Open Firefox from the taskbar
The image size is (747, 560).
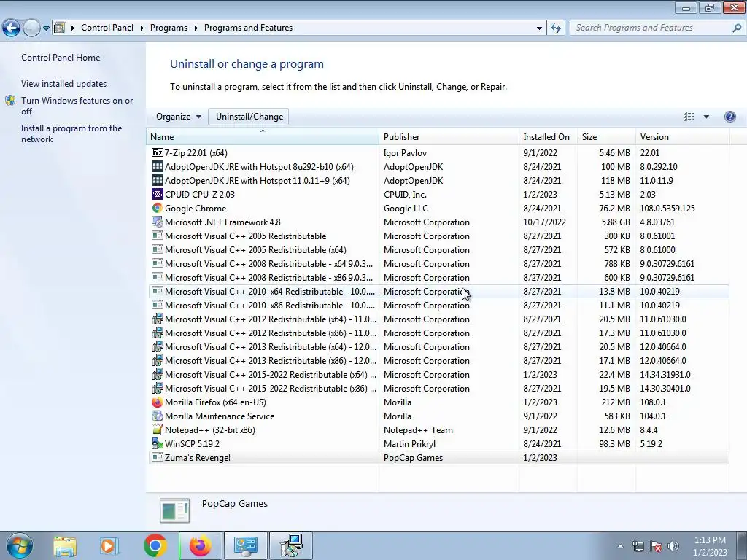[200, 545]
